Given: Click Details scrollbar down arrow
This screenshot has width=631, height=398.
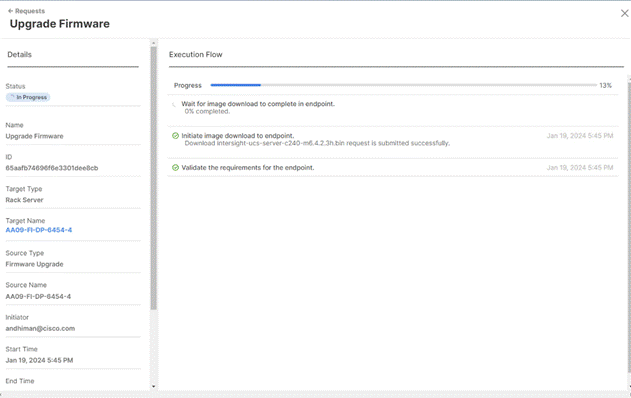Looking at the screenshot, I should pyautogui.click(x=153, y=386).
